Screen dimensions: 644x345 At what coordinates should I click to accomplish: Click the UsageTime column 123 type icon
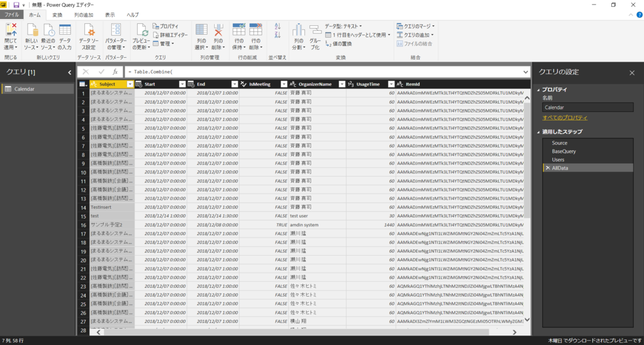tap(350, 84)
